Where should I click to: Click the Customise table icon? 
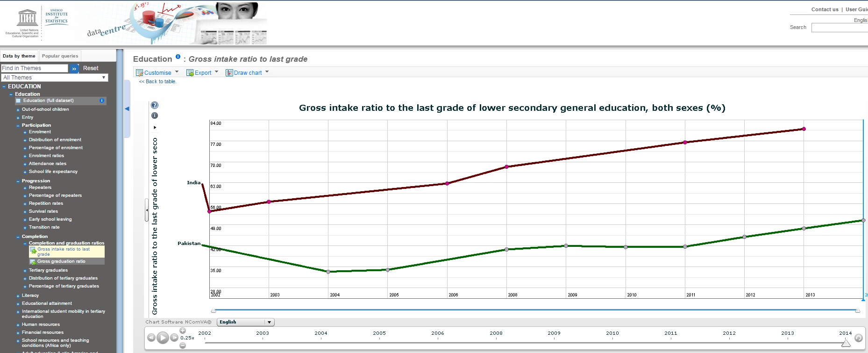tap(139, 72)
